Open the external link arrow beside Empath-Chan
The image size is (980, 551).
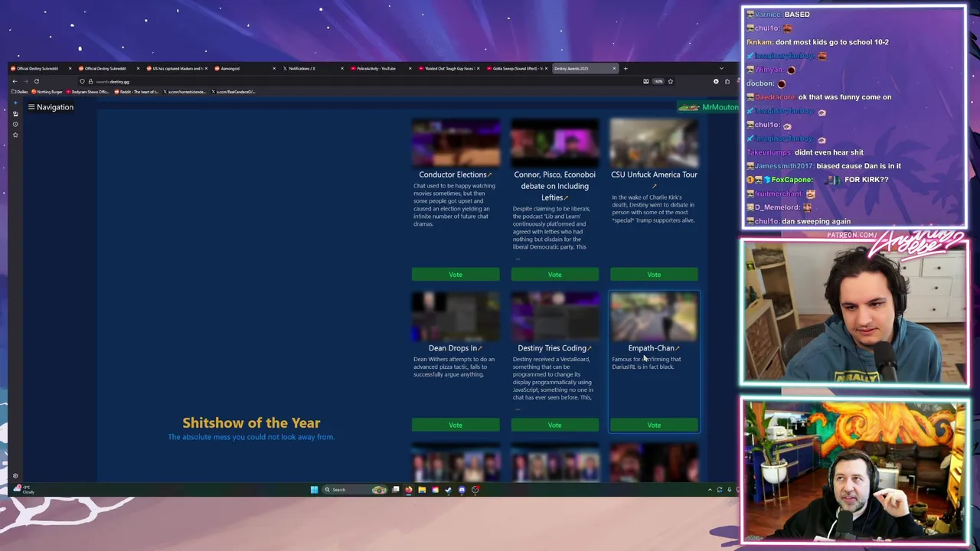678,348
